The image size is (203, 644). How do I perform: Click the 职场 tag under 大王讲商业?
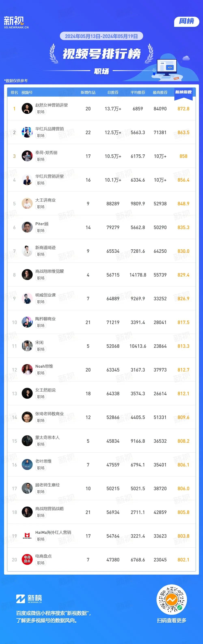click(41, 207)
